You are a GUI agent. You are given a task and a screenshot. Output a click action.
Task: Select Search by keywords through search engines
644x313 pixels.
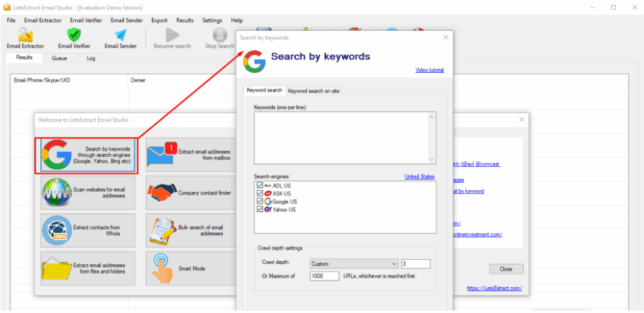86,155
